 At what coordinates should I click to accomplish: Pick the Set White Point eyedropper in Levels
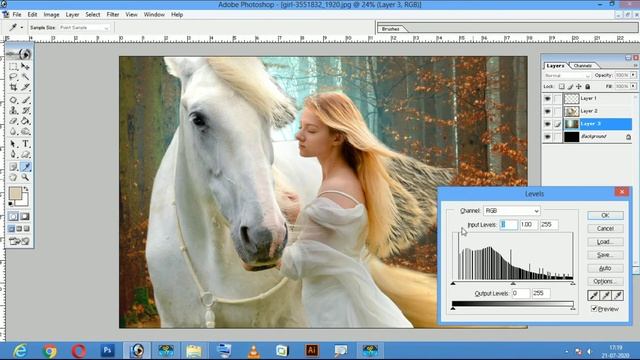(618, 296)
